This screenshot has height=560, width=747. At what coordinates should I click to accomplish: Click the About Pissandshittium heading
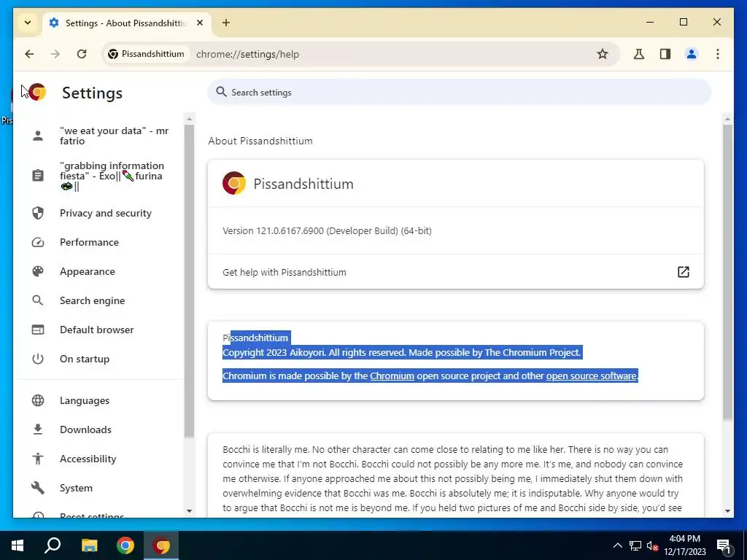click(260, 141)
